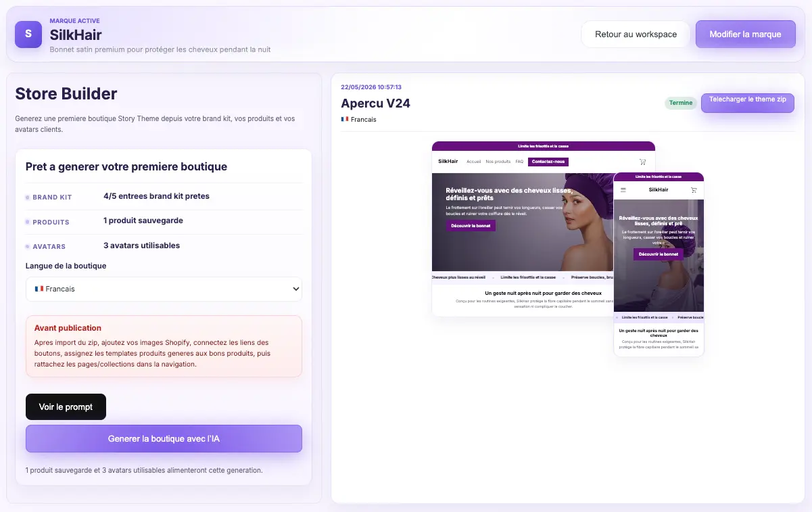Click Découvrir le bonnet in desktop preview
Image resolution: width=812 pixels, height=512 pixels.
click(x=471, y=225)
